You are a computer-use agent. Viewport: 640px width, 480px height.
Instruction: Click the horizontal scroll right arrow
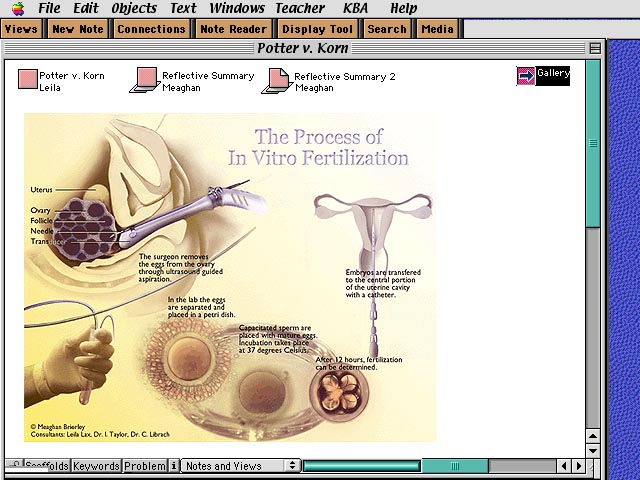(579, 466)
